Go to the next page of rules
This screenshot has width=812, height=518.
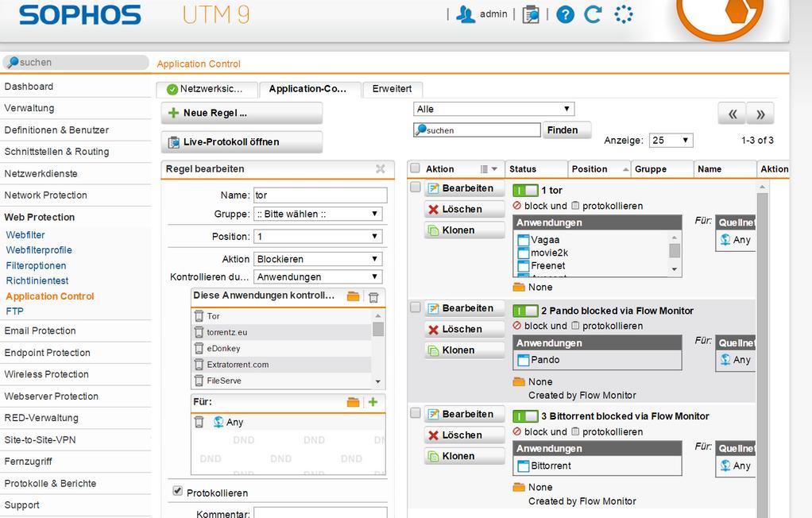click(x=760, y=114)
